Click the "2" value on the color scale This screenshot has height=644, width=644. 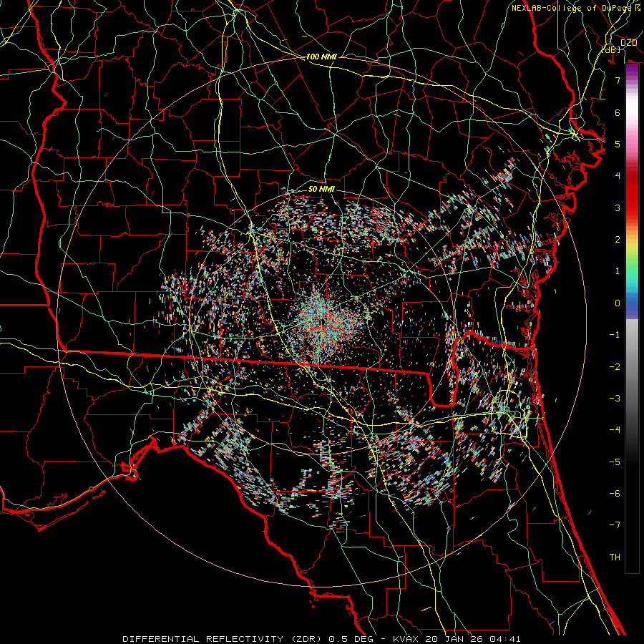coord(618,240)
